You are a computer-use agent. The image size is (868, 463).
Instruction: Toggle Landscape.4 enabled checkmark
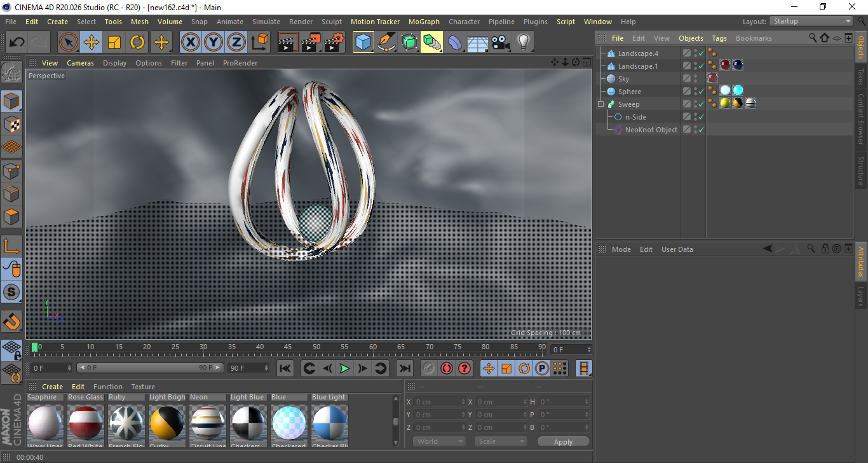[700, 53]
